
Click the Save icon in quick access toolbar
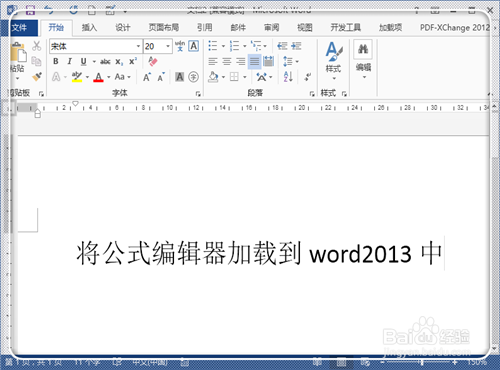30,10
